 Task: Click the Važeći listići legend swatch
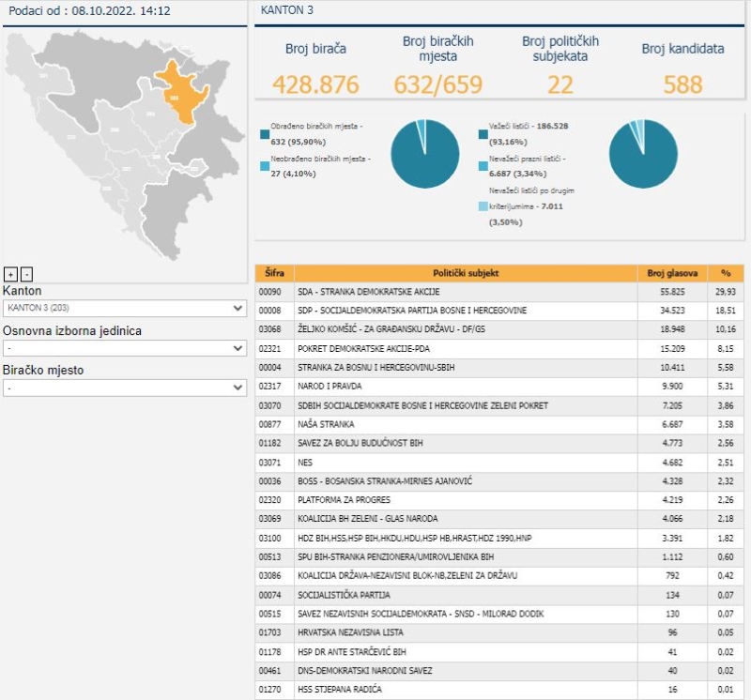coord(483,134)
